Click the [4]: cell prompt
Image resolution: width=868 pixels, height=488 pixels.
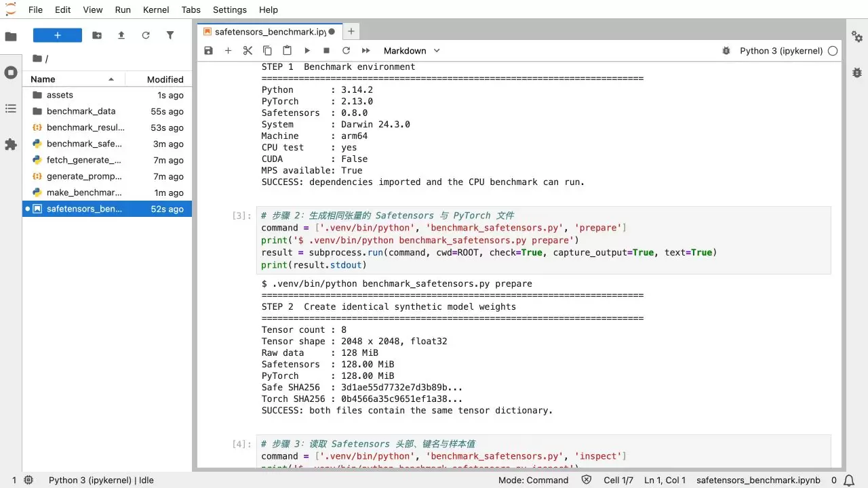coord(241,444)
